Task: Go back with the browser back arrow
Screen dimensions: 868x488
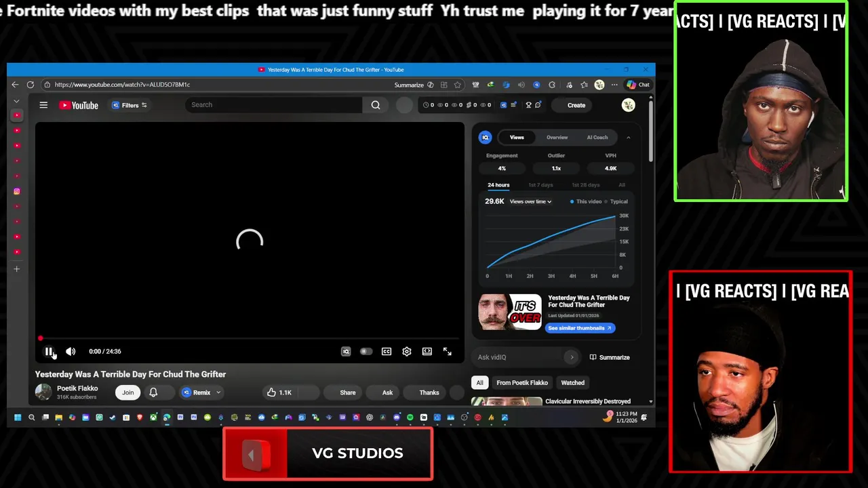Action: click(x=15, y=85)
